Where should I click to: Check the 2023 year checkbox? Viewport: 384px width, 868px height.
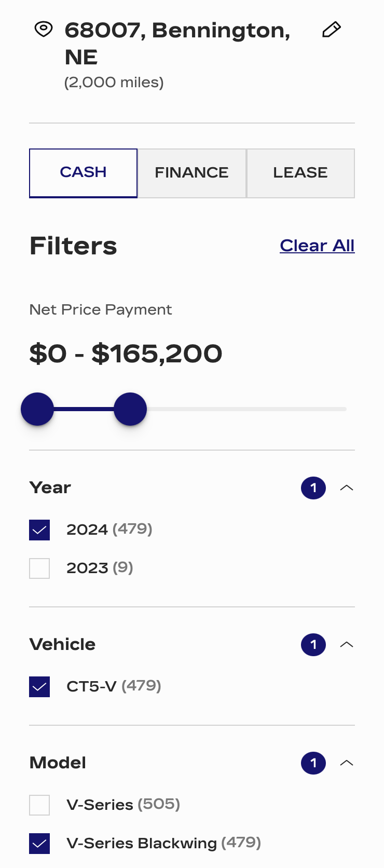(x=39, y=568)
